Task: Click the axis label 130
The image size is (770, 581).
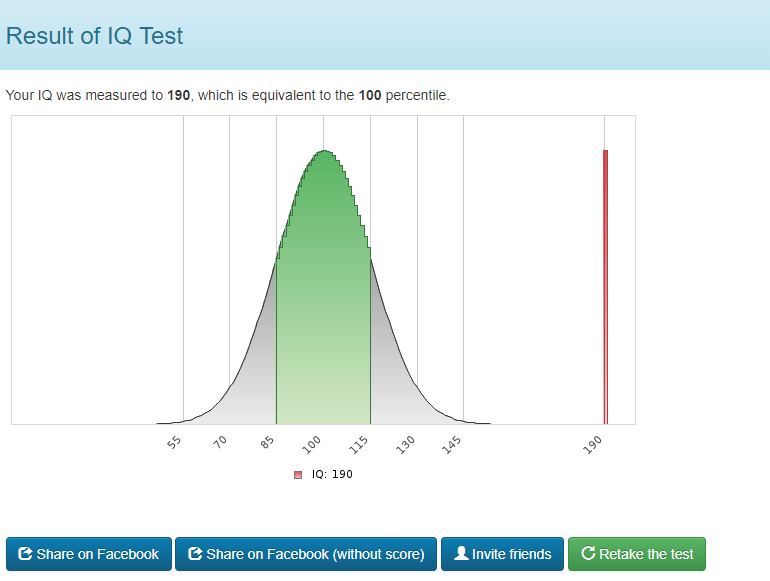Action: click(405, 444)
